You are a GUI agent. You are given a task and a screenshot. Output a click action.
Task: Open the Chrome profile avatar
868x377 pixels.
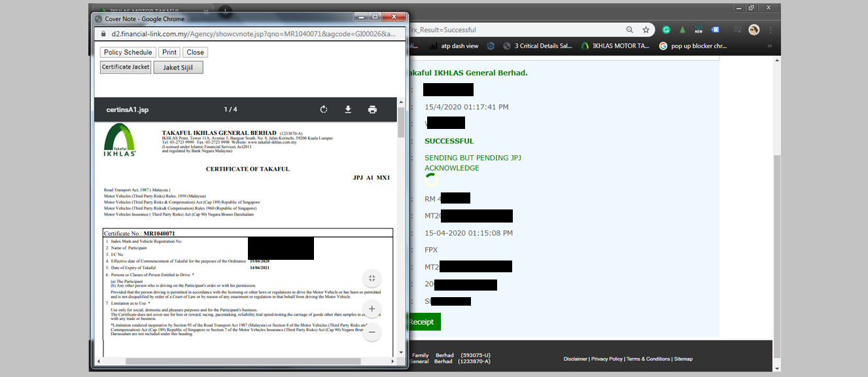[x=754, y=30]
